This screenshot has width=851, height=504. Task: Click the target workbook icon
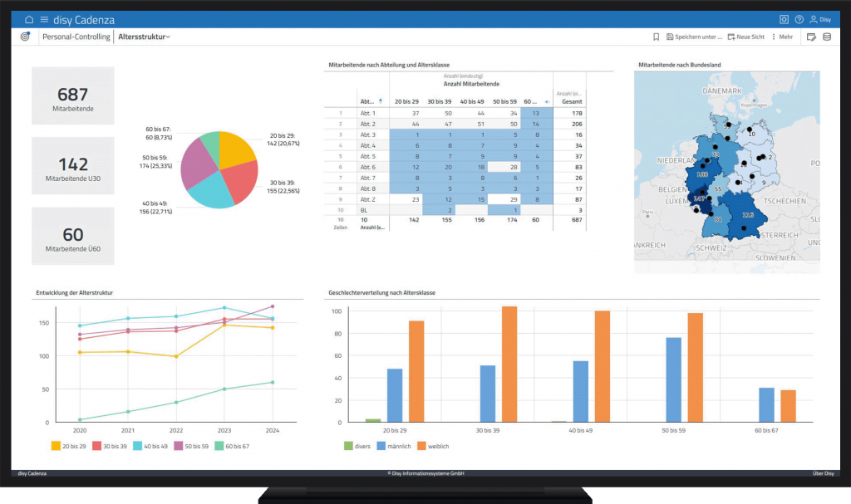pyautogui.click(x=25, y=37)
